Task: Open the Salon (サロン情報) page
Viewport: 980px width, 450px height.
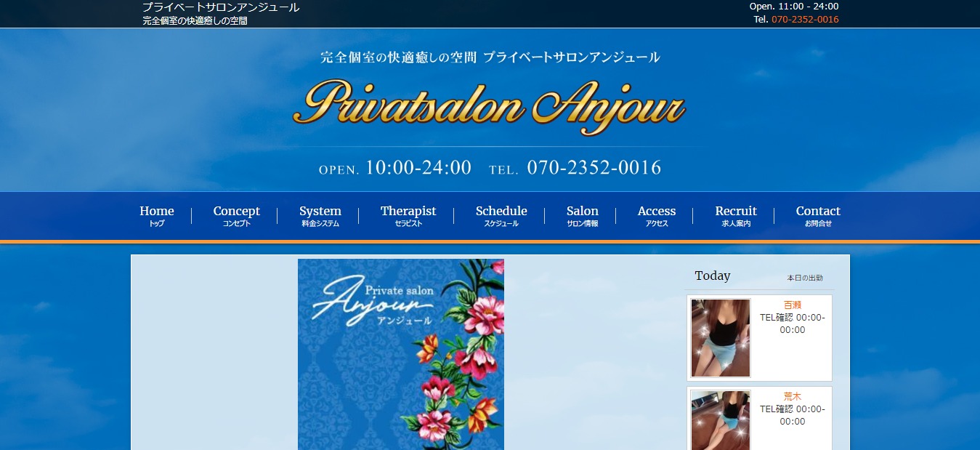Action: click(582, 215)
